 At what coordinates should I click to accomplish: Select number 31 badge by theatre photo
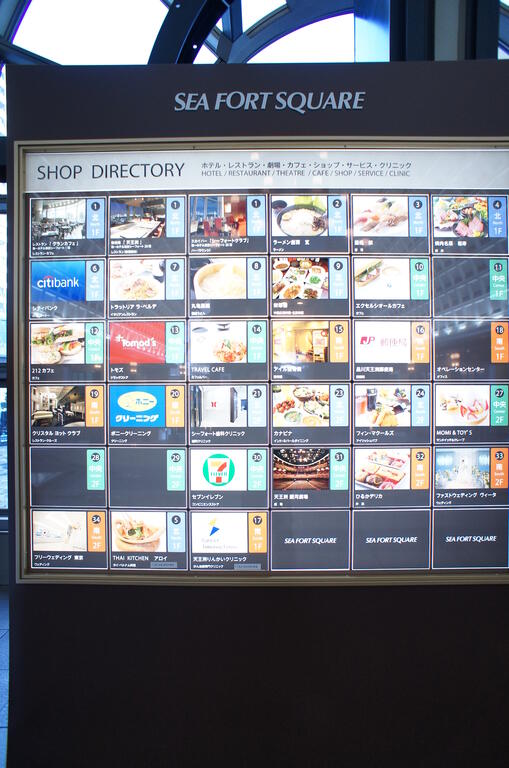(x=339, y=469)
